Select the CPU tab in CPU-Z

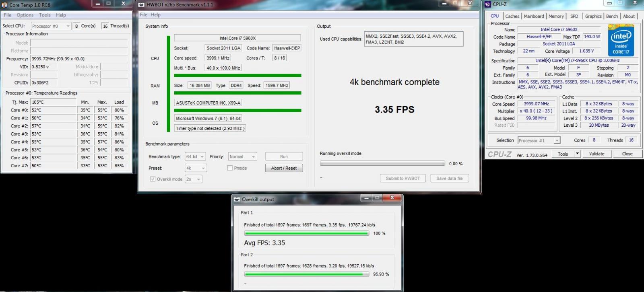(495, 16)
